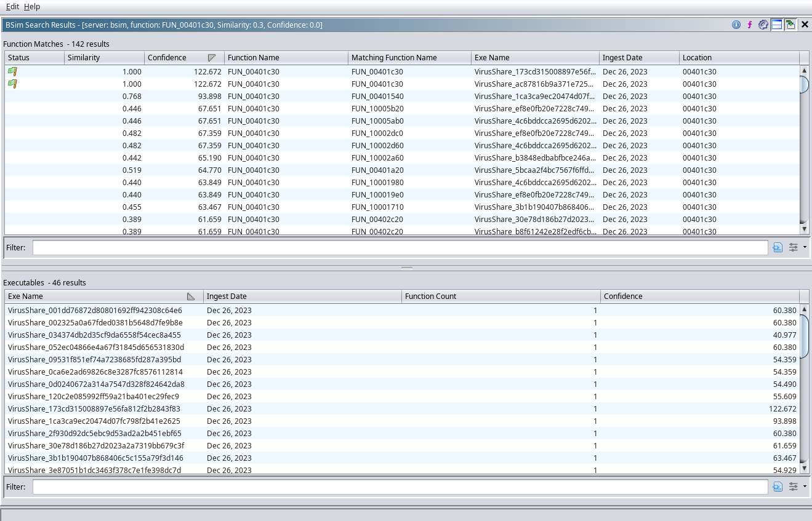Screen dimensions: 812x521
Task: Select executable VirusShare_09531f851ef74a7238685fd287a395bd
Action: point(94,359)
